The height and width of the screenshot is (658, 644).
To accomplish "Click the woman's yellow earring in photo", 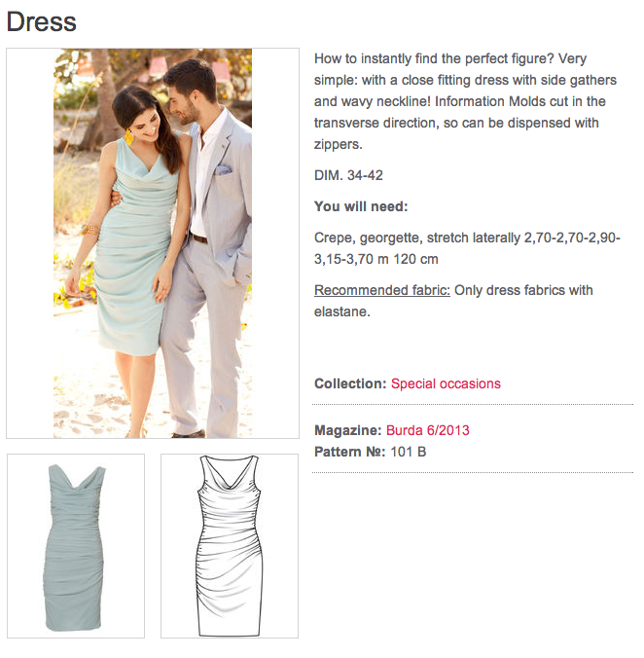I will pyautogui.click(x=128, y=137).
